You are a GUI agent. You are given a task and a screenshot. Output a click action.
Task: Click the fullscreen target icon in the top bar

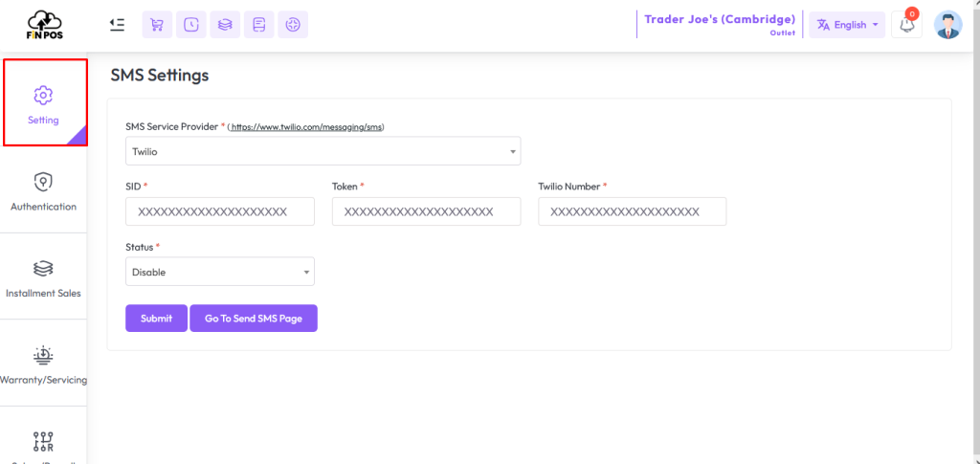(x=293, y=25)
